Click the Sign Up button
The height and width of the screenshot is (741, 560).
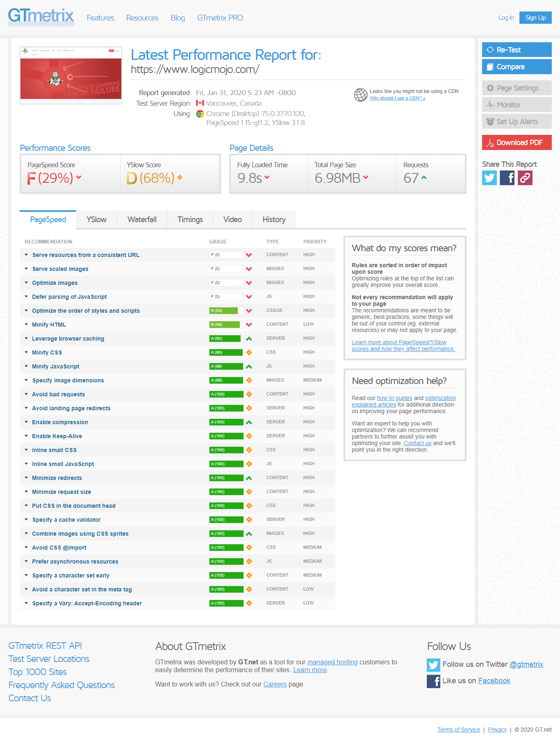(535, 18)
